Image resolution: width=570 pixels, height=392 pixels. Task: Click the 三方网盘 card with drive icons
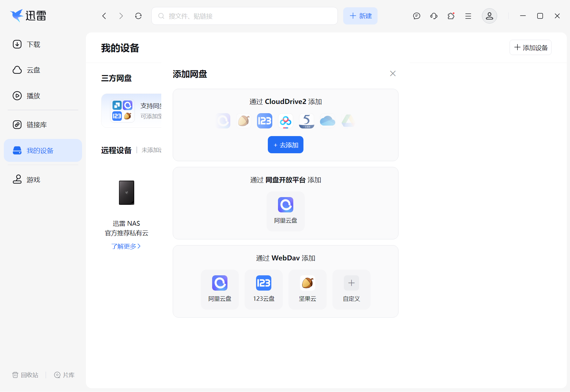[131, 111]
